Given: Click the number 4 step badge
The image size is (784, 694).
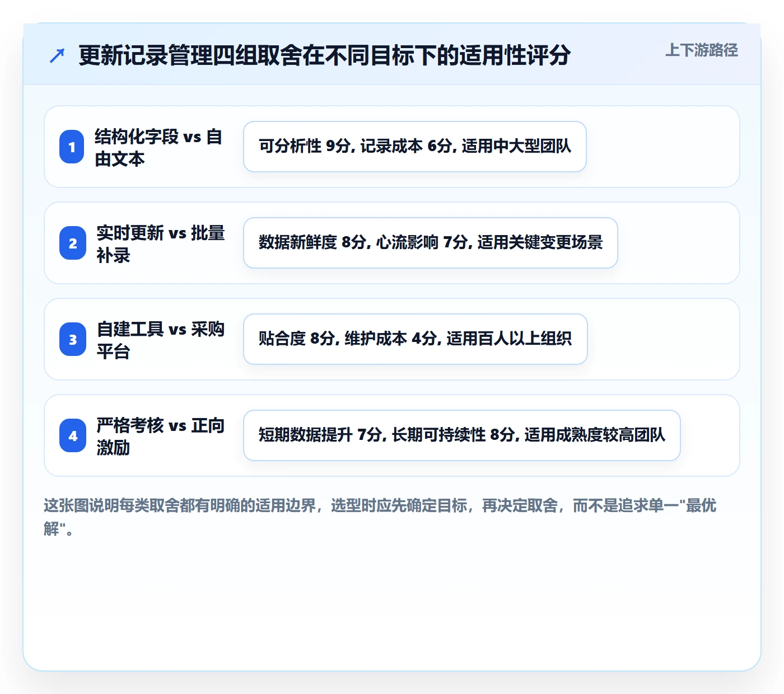Looking at the screenshot, I should click(x=73, y=435).
